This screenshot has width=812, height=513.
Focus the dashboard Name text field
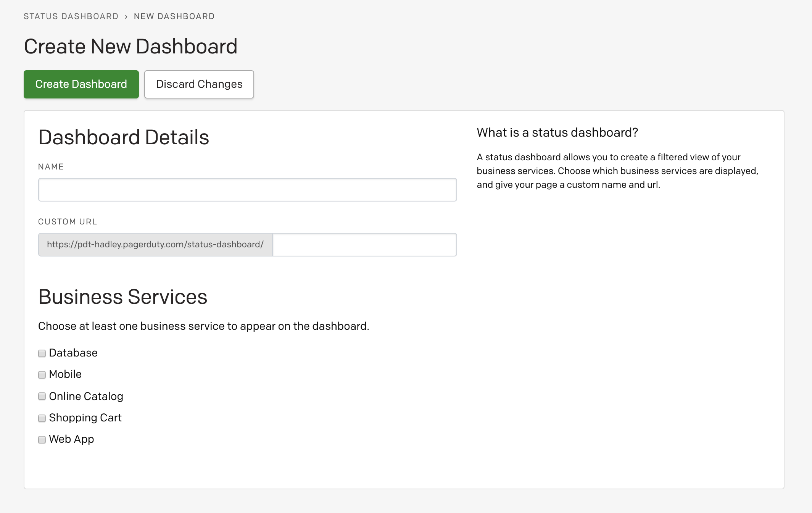point(247,190)
